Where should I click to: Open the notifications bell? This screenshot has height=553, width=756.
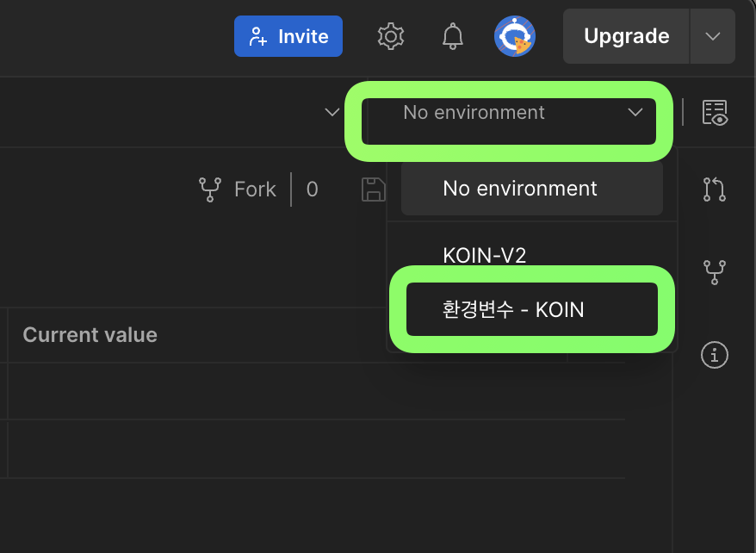click(x=452, y=36)
